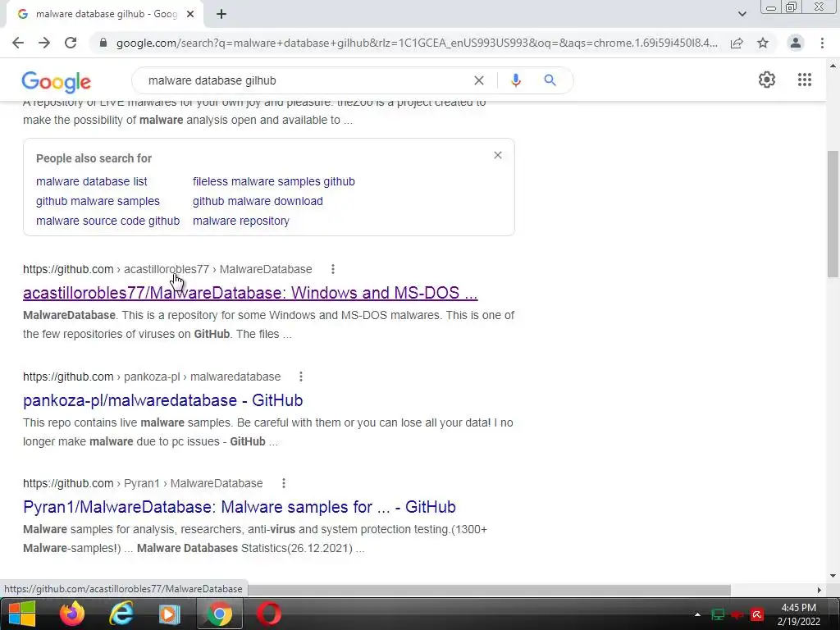840x630 pixels.
Task: Open the tab search chevron in title bar
Action: [x=742, y=14]
